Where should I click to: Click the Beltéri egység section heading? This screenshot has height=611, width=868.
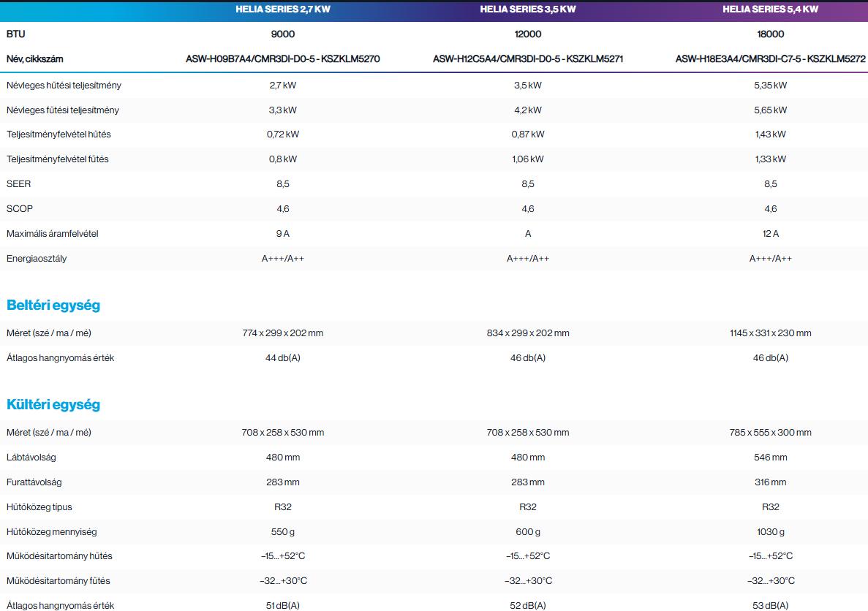coord(53,305)
